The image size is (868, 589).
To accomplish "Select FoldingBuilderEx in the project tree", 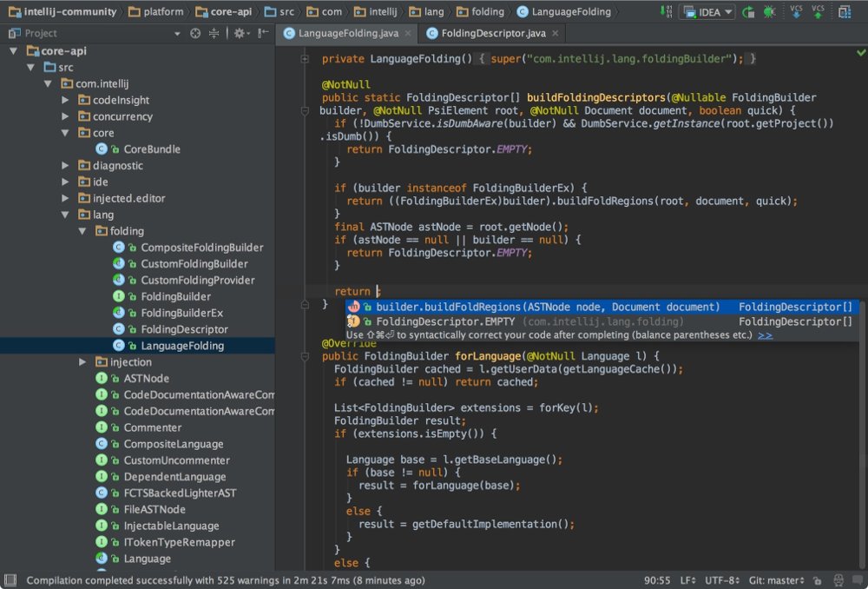I will [181, 313].
